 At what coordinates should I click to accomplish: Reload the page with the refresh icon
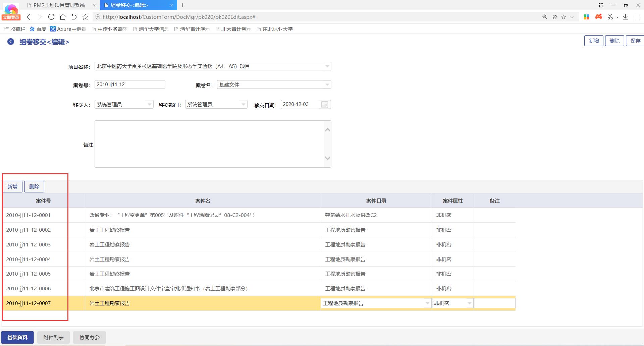[51, 17]
